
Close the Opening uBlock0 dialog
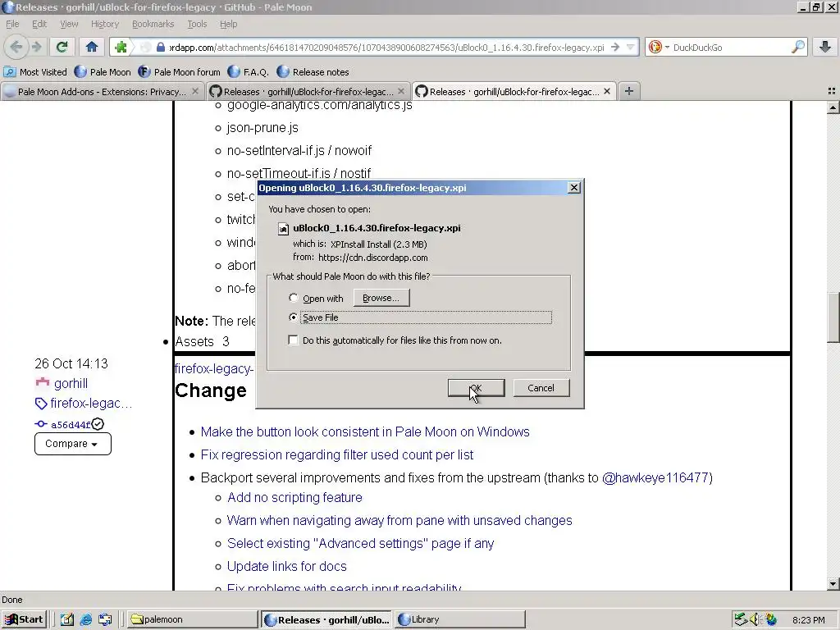(573, 188)
